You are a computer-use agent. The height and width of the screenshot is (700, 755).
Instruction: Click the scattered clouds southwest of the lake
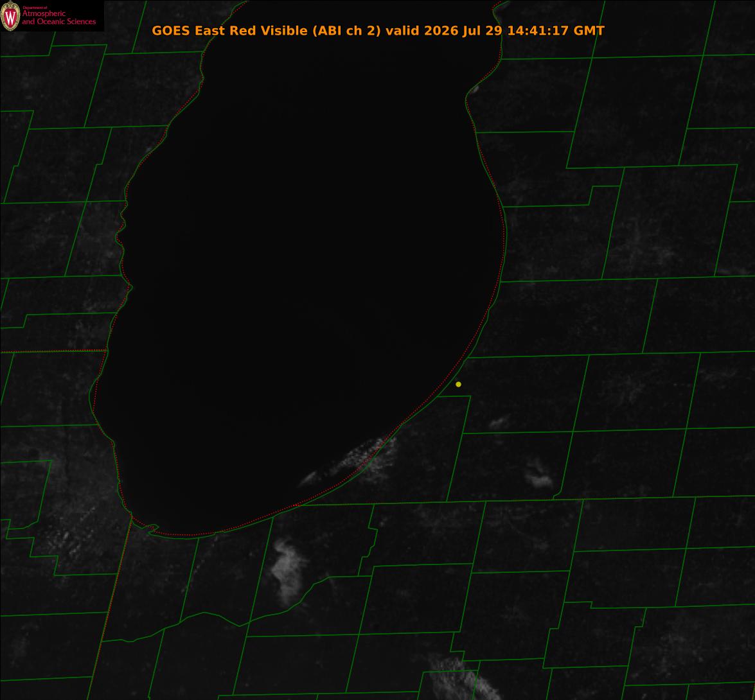tap(72, 529)
